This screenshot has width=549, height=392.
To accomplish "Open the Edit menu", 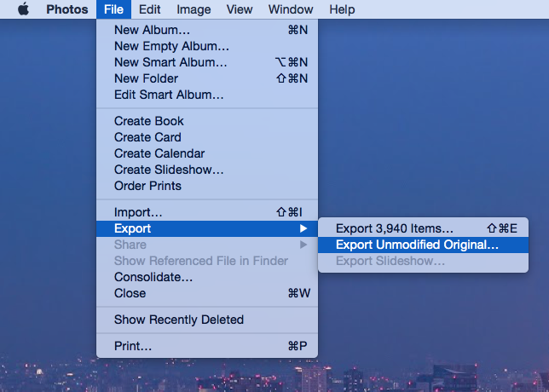I will coord(149,9).
